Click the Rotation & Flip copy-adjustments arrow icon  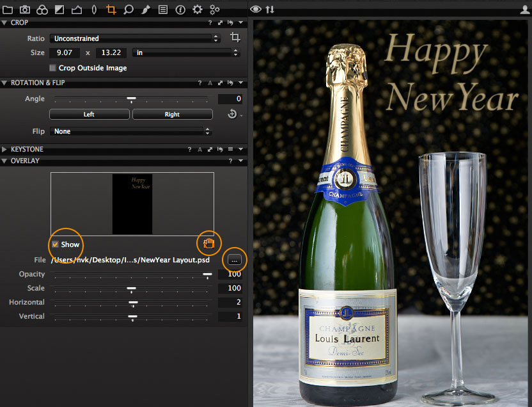click(220, 83)
